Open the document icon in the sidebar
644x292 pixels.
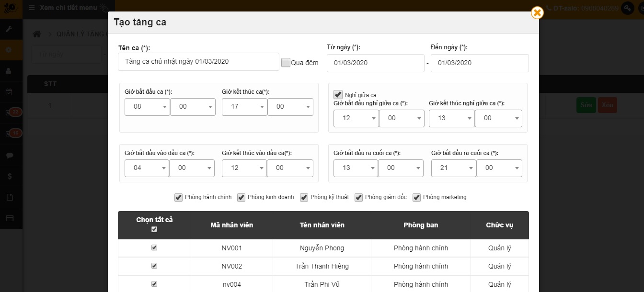click(x=9, y=197)
